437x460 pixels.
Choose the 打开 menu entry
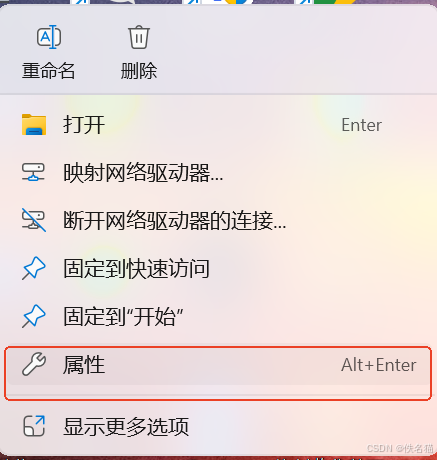[x=218, y=125]
